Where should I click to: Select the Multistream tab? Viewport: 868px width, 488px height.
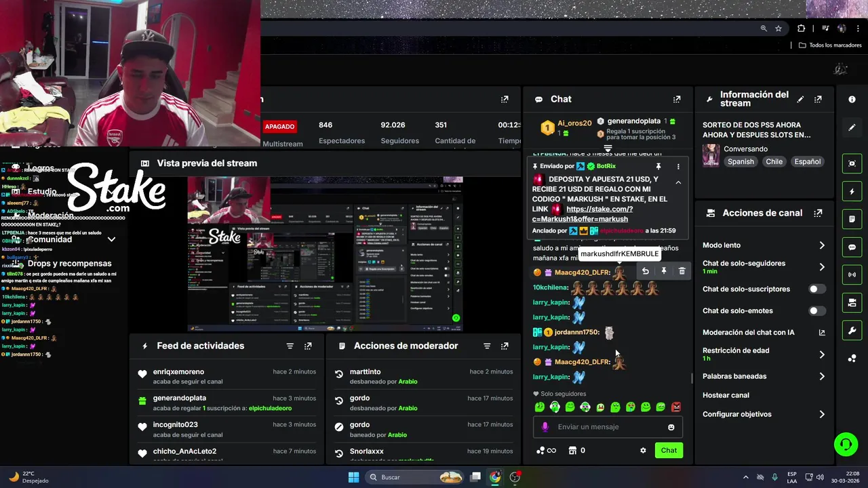[x=282, y=144]
